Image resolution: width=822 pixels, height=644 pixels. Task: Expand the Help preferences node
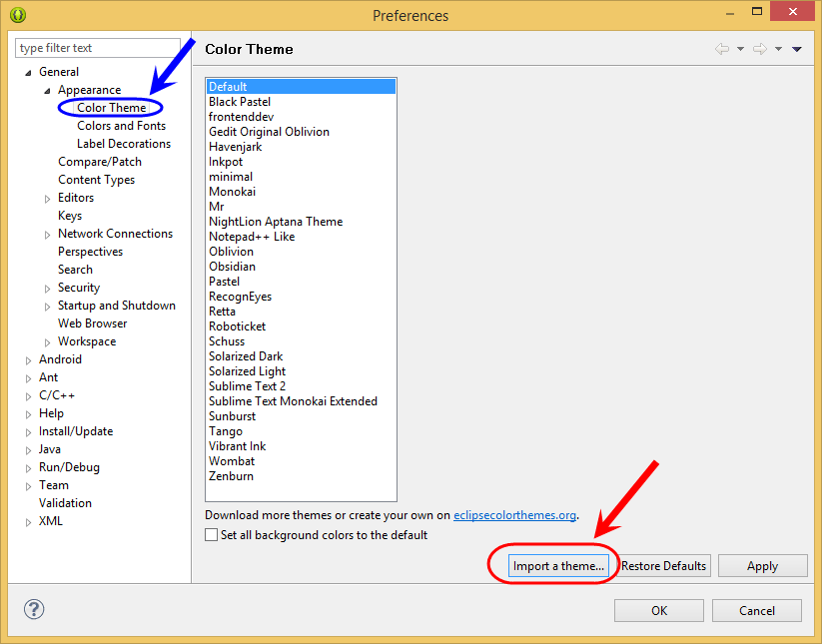tap(28, 414)
